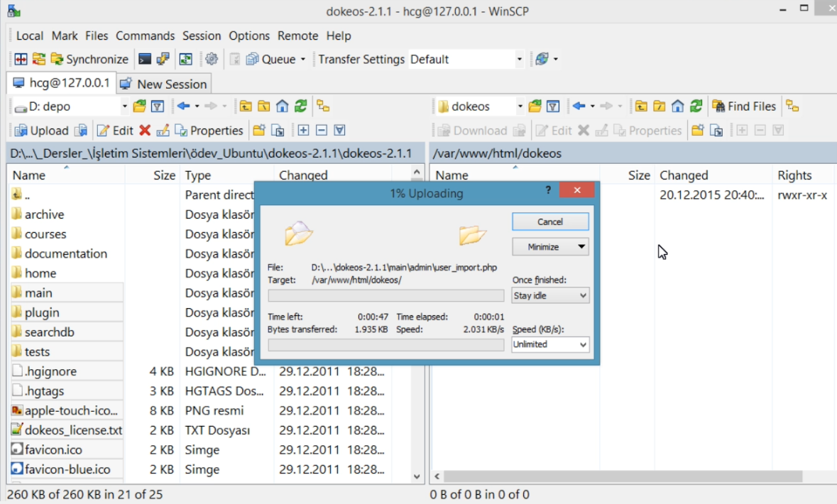Click local panel filter icon
The image size is (837, 504).
point(158,106)
